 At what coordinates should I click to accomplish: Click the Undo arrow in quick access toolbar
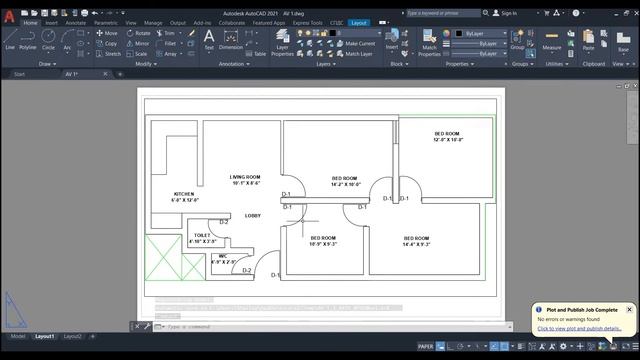click(x=95, y=13)
